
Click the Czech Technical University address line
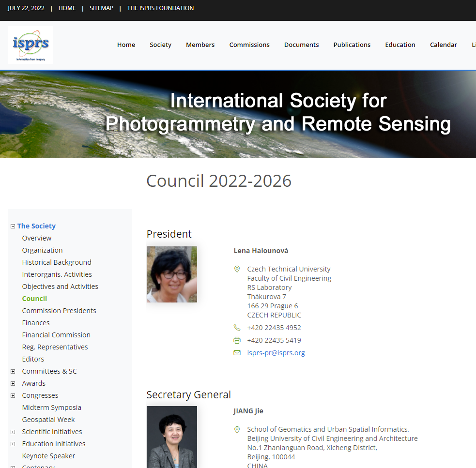[289, 269]
